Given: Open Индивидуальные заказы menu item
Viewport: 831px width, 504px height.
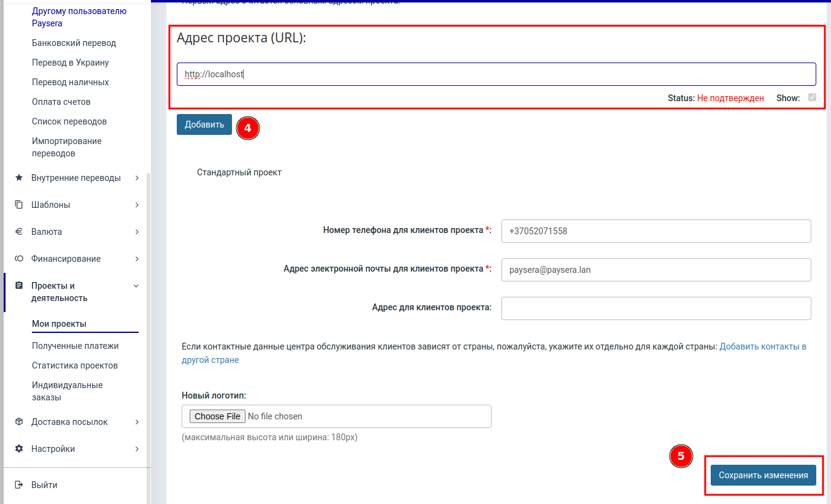Looking at the screenshot, I should click(x=68, y=391).
